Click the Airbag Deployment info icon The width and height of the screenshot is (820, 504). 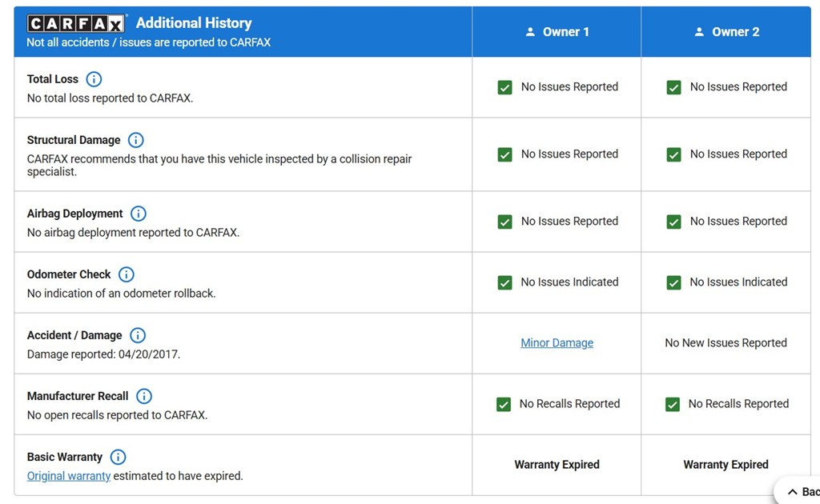(x=138, y=214)
